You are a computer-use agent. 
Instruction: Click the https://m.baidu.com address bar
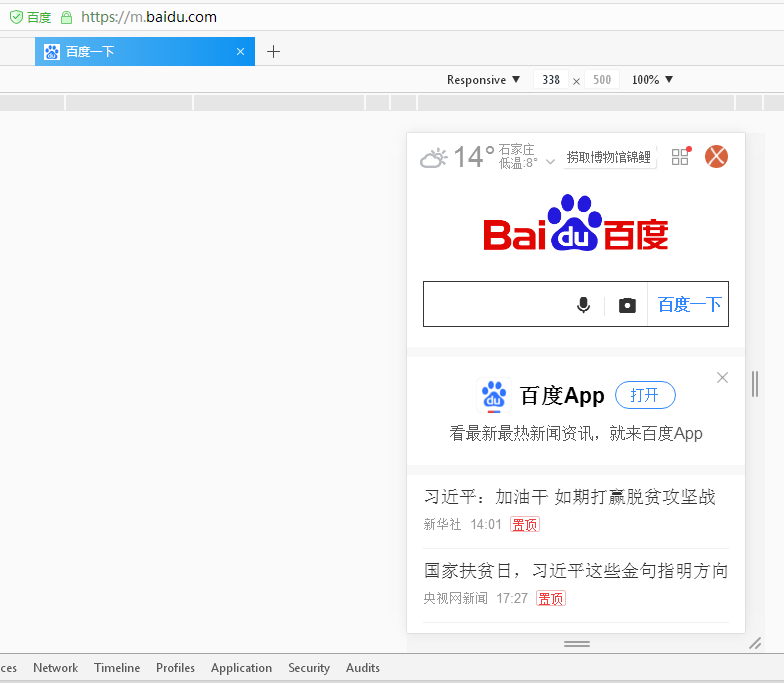click(148, 17)
